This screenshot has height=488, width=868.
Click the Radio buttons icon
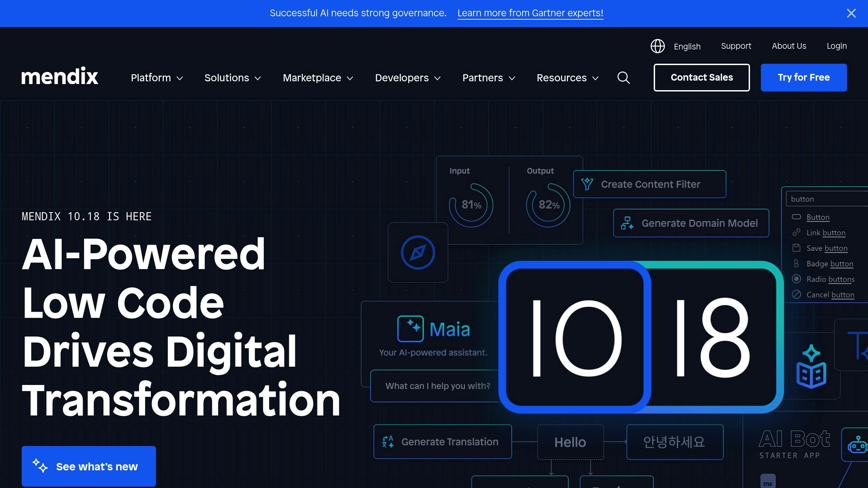pyautogui.click(x=796, y=279)
